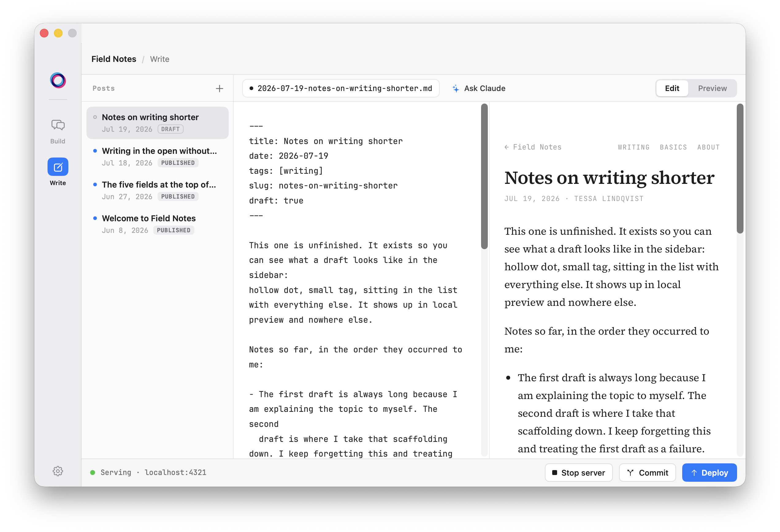Click the DRAFT tag badge

(x=170, y=129)
